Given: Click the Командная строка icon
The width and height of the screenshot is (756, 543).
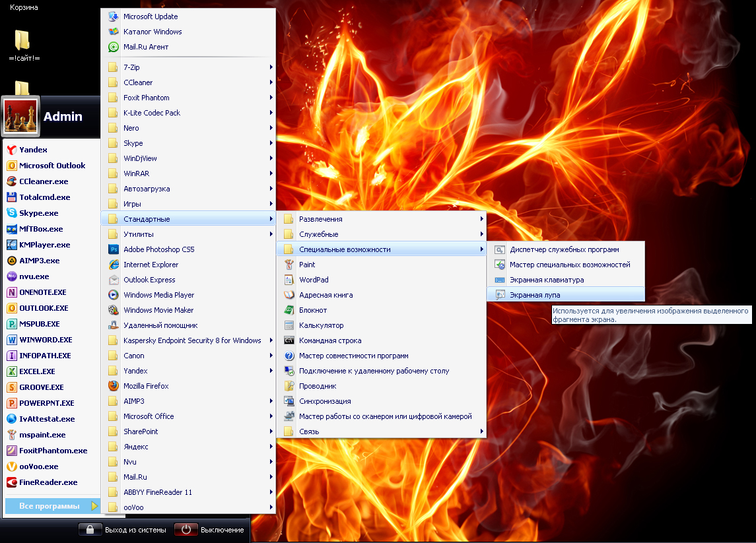Looking at the screenshot, I should pos(289,340).
